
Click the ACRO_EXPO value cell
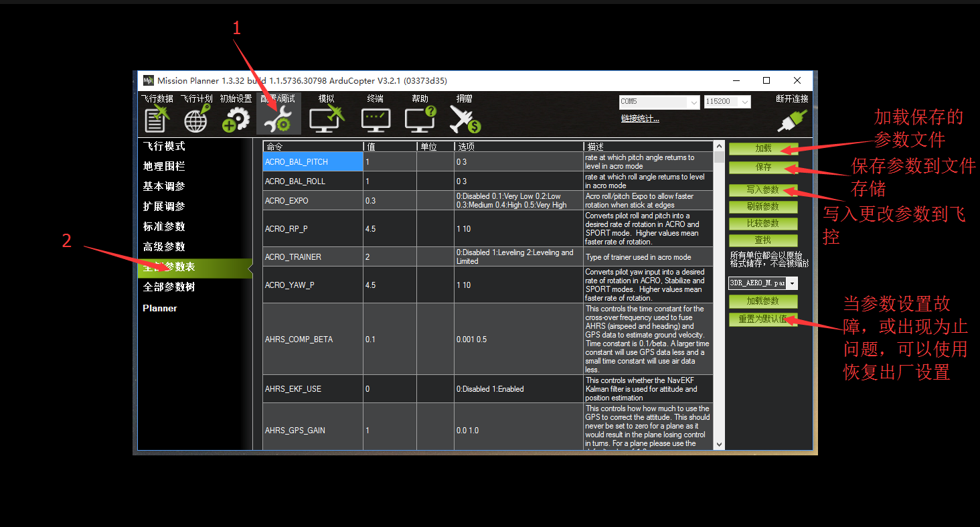pos(390,200)
